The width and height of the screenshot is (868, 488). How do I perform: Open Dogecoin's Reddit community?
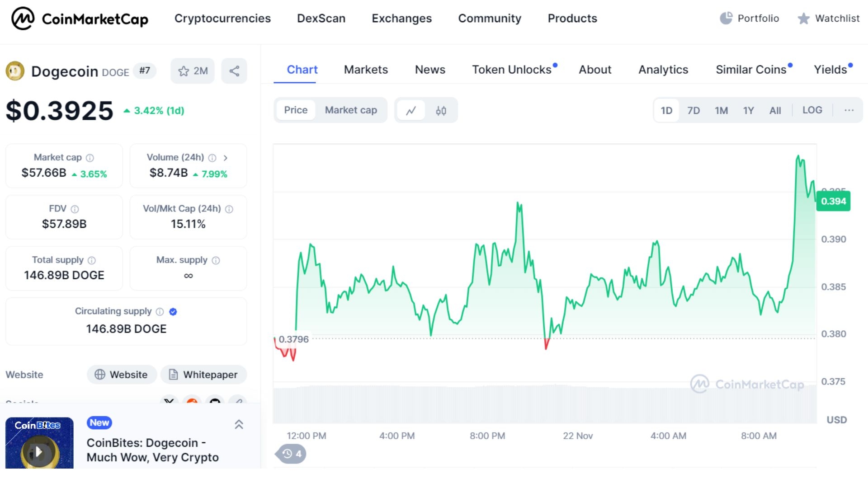tap(192, 403)
